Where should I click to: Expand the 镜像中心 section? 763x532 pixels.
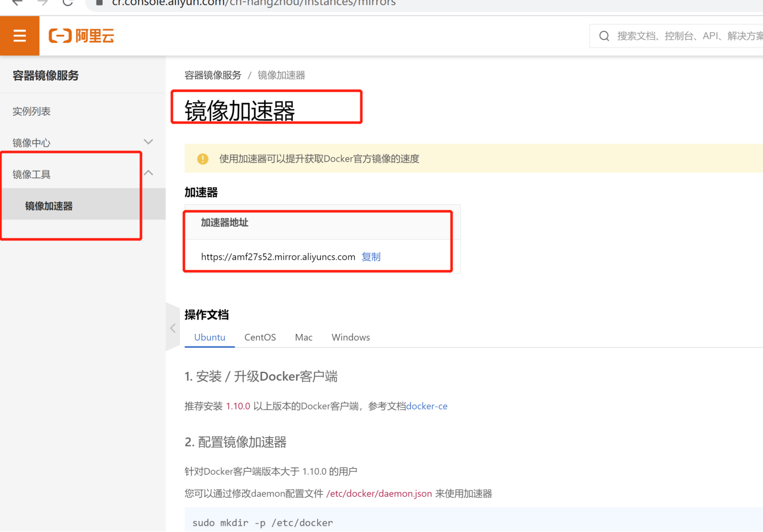click(x=148, y=142)
